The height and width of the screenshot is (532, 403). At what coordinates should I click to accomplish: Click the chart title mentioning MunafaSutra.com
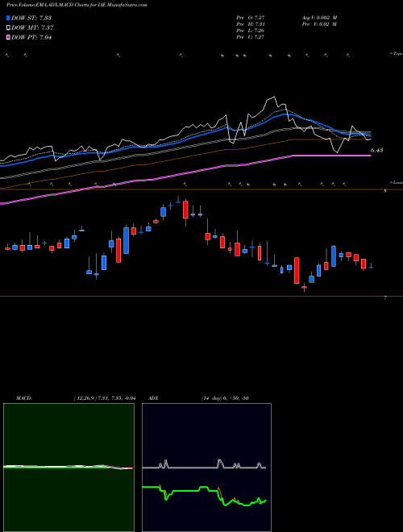(x=77, y=6)
